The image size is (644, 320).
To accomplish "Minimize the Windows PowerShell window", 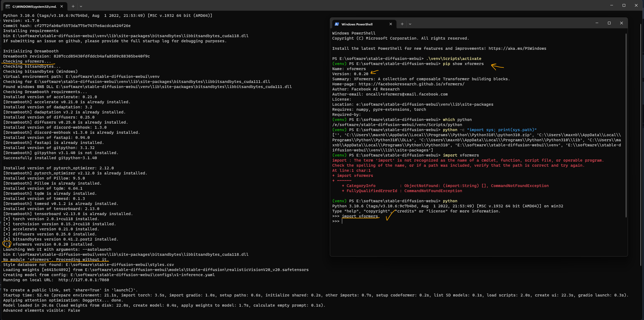I will pos(597,23).
